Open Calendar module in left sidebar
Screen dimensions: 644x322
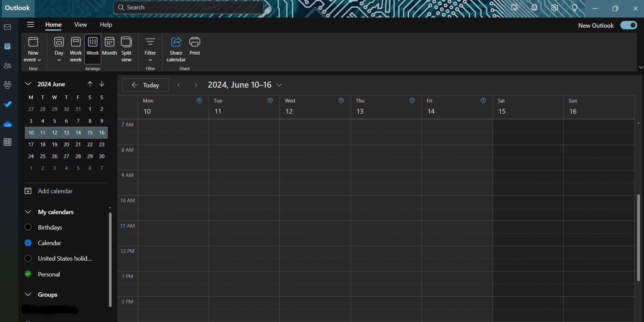coord(7,46)
